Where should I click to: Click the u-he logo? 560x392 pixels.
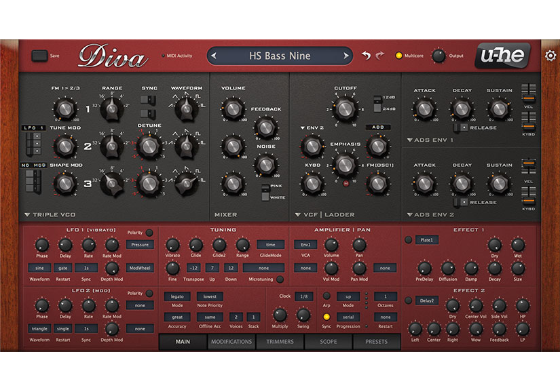click(502, 56)
